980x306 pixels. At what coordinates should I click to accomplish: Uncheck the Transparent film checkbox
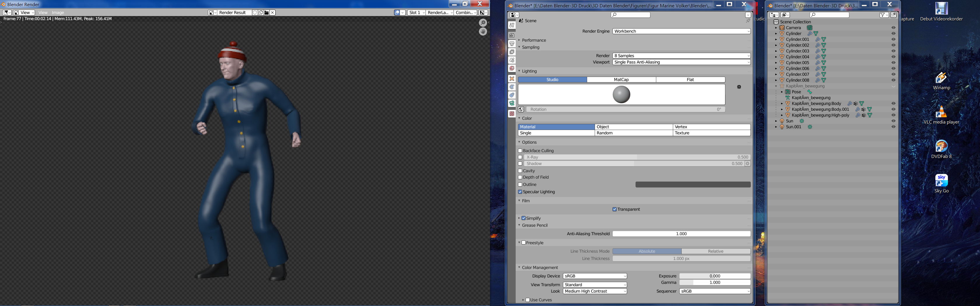(615, 210)
